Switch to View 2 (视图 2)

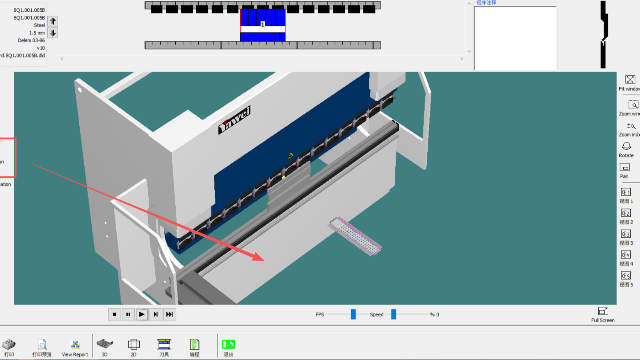pos(626,213)
